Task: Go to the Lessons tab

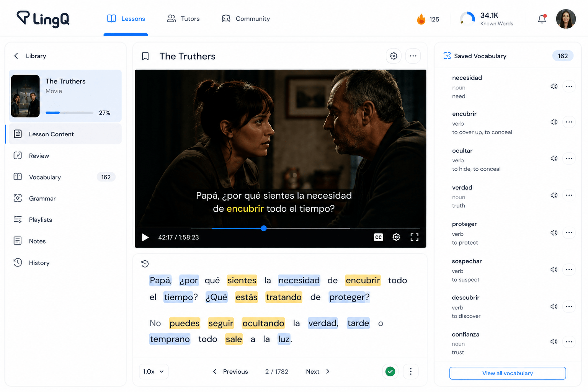Action: pos(126,19)
